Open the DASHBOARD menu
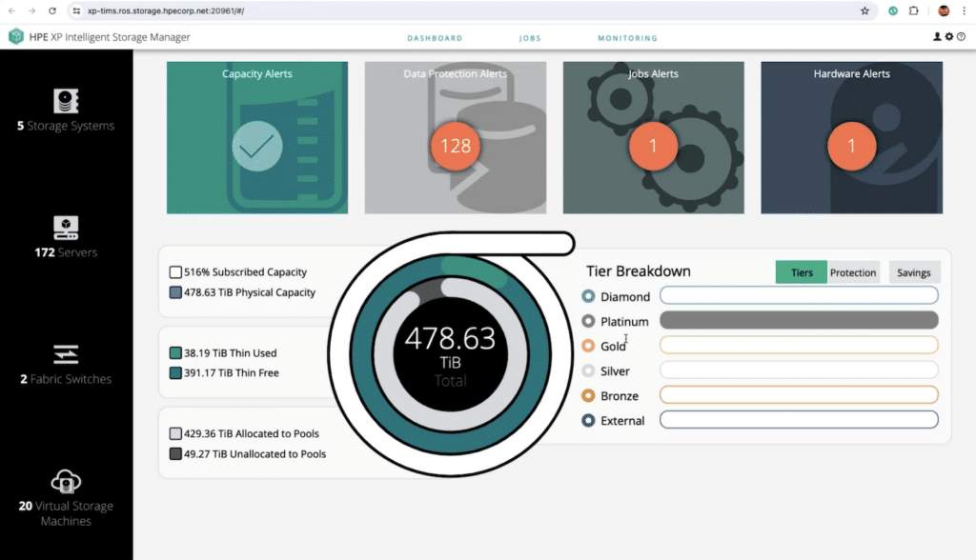The image size is (976, 560). [435, 38]
